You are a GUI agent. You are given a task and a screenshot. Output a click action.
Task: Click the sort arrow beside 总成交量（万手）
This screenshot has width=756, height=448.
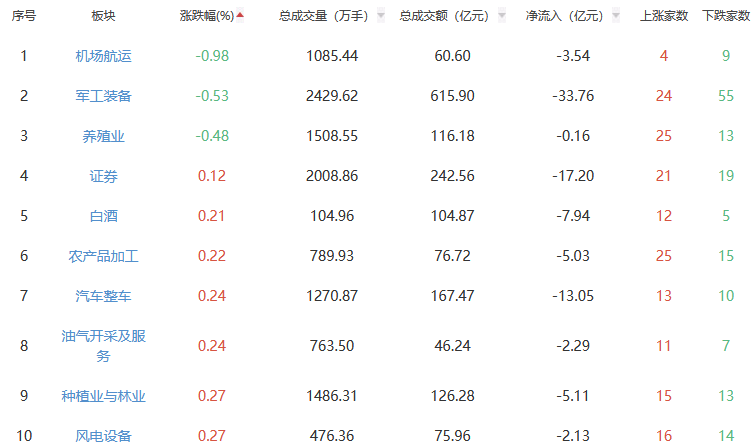[x=381, y=17]
